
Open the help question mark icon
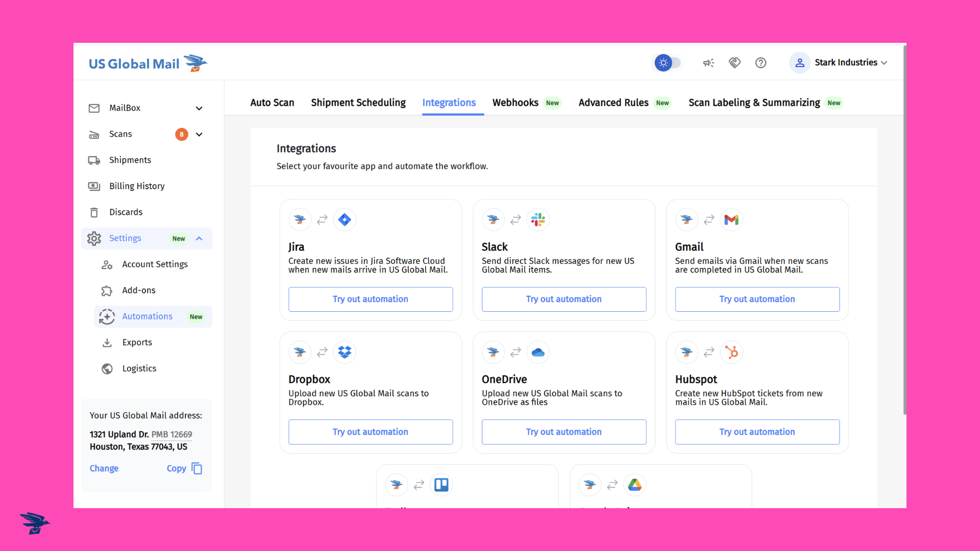click(x=761, y=63)
